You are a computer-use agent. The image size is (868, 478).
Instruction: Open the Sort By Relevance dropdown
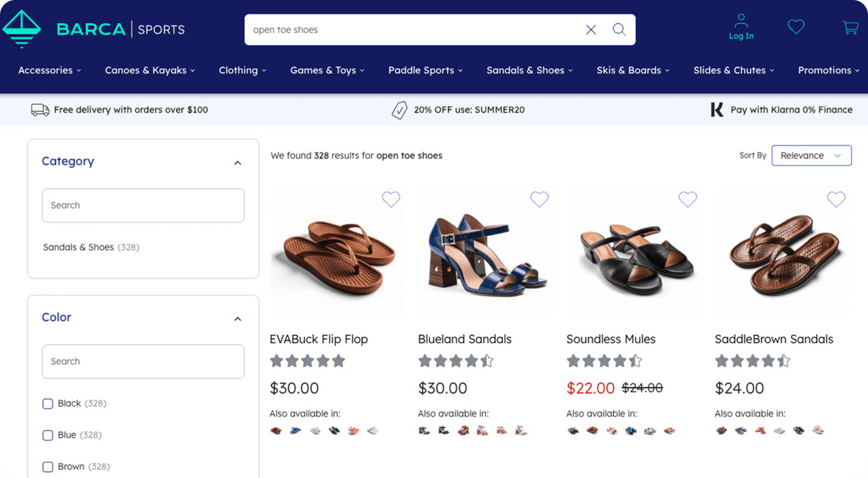811,156
